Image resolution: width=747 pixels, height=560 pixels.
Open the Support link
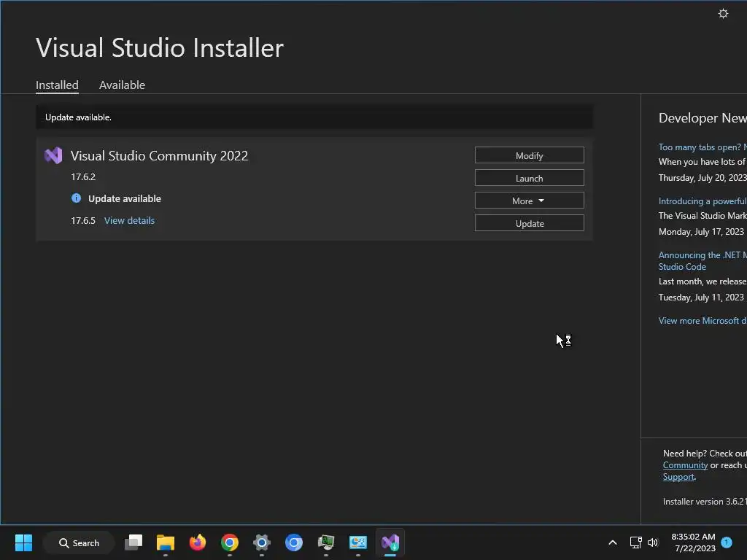click(678, 477)
